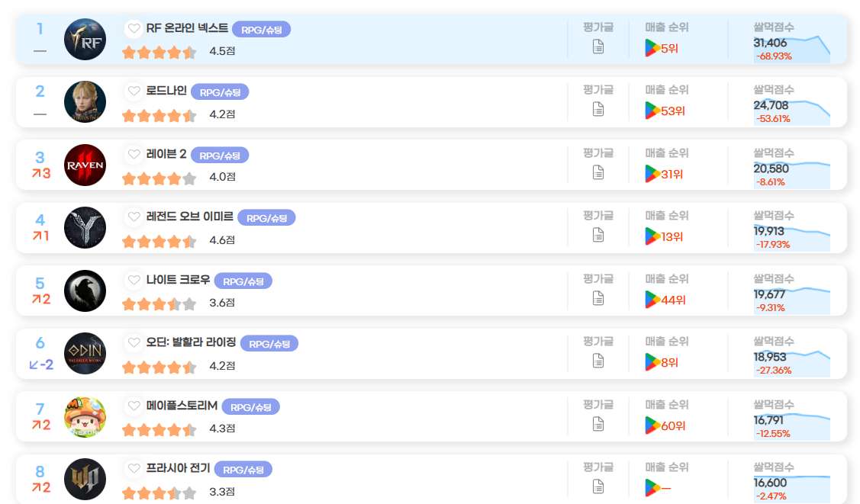
Task: Click the 24,708 score trend chart
Action: [x=791, y=112]
